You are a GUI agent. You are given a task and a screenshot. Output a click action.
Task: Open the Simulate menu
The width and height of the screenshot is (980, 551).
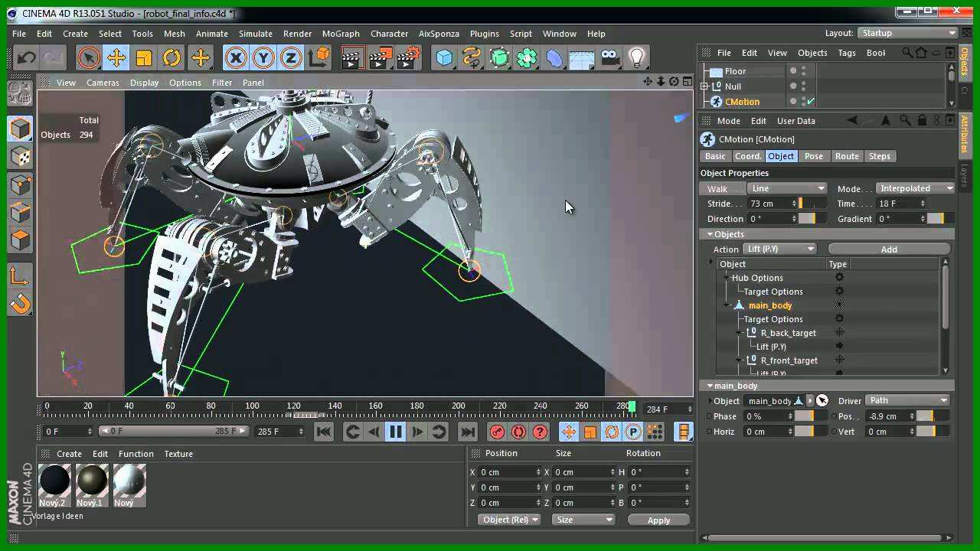pyautogui.click(x=255, y=34)
